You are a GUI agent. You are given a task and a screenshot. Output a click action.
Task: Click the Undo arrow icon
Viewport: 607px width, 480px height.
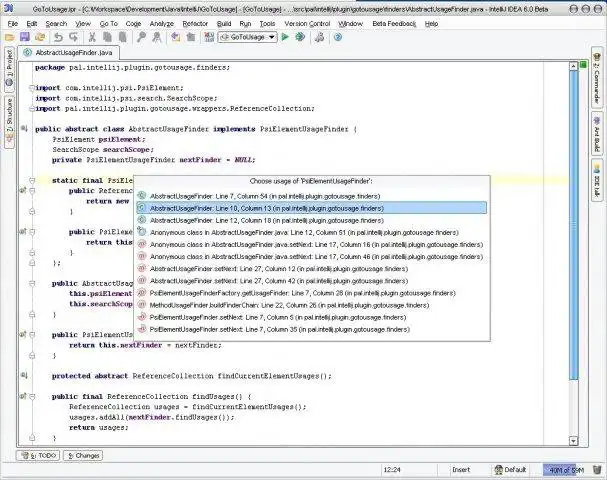point(58,37)
